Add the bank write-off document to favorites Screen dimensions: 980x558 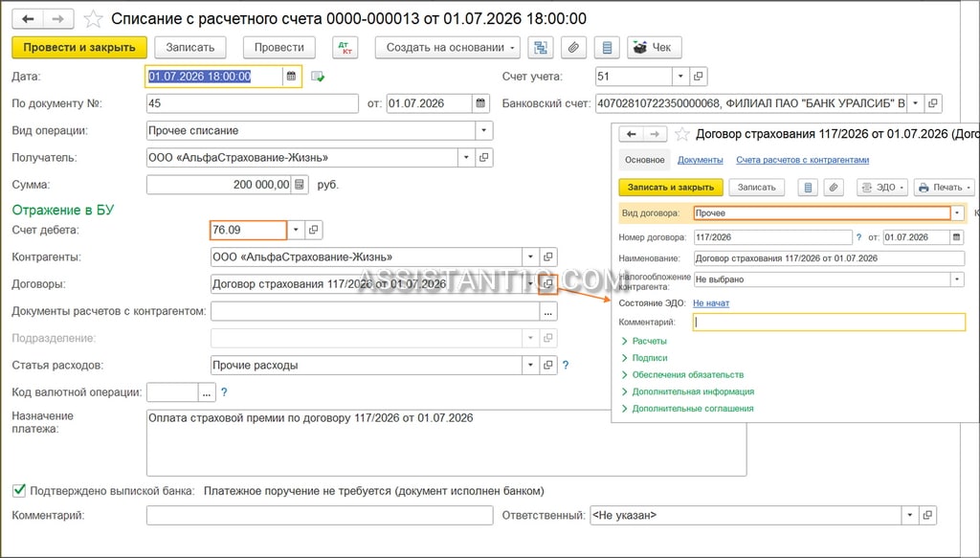(x=93, y=19)
